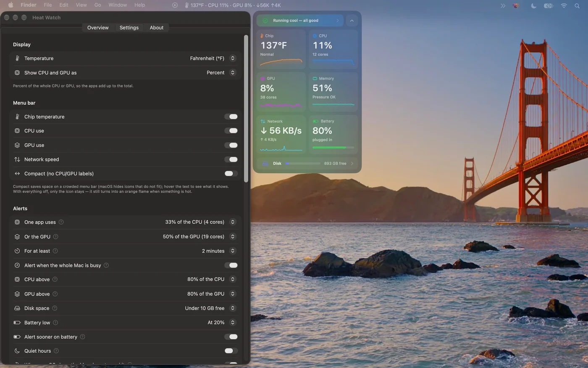The image size is (588, 368).
Task: Click the disk usage bar in widget Disk row
Action: coord(303,164)
